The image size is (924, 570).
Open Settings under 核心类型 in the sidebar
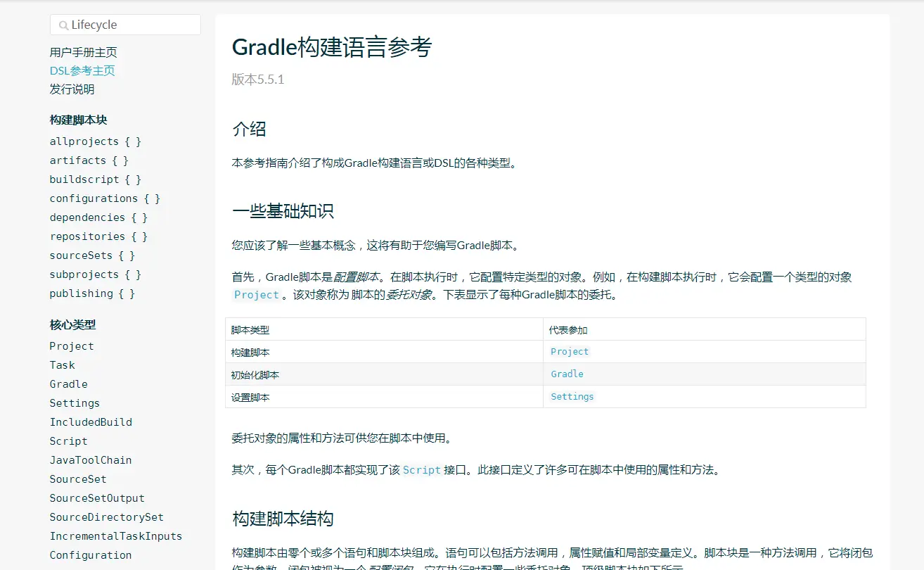tap(75, 403)
